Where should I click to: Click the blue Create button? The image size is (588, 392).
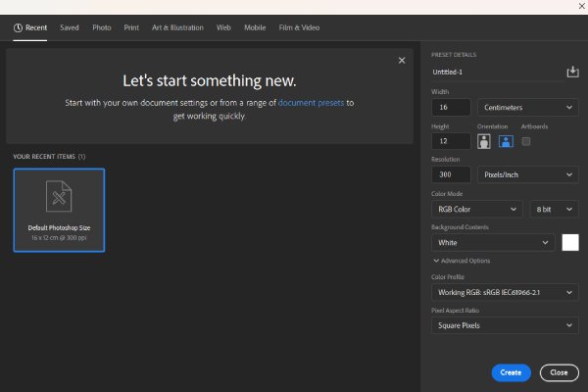pos(511,372)
